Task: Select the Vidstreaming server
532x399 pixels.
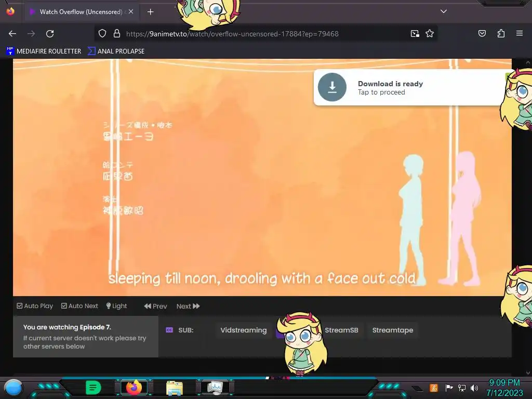Action: (x=244, y=330)
